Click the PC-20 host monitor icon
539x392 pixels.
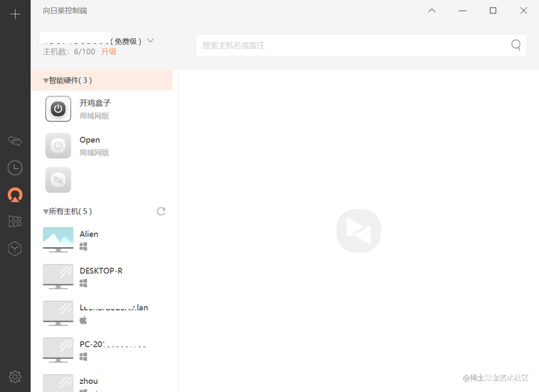[58, 350]
